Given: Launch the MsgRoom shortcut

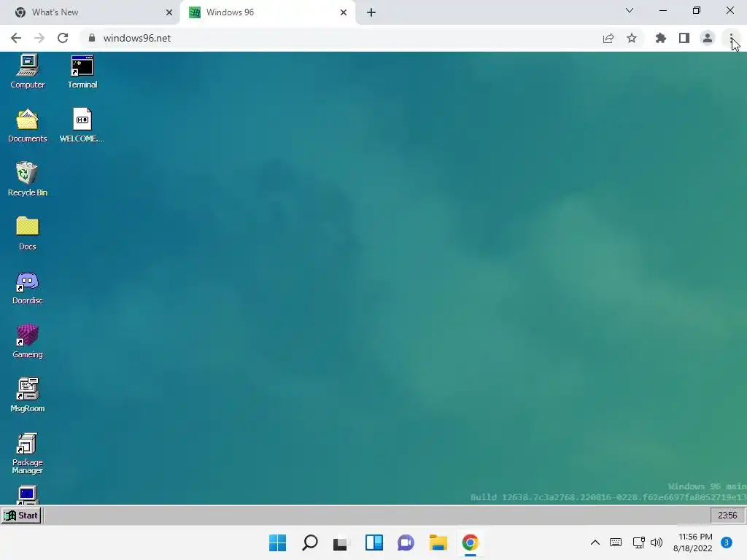Looking at the screenshot, I should [27, 394].
